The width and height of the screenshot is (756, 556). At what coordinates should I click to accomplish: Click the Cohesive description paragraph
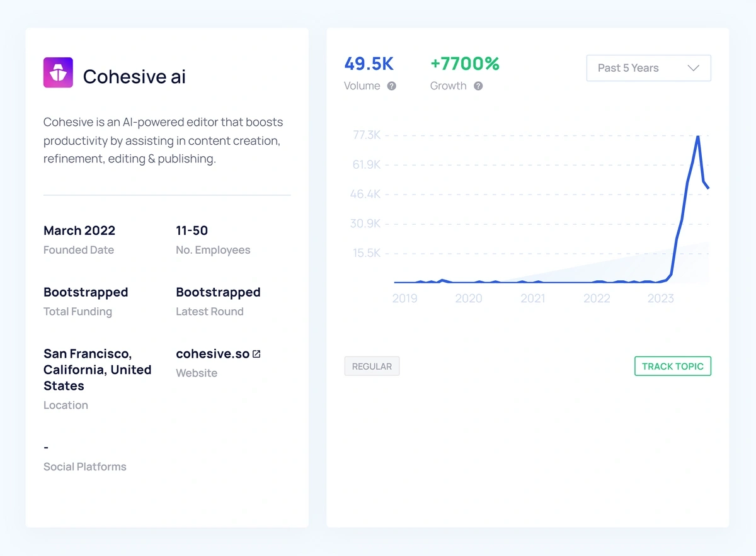coord(163,140)
